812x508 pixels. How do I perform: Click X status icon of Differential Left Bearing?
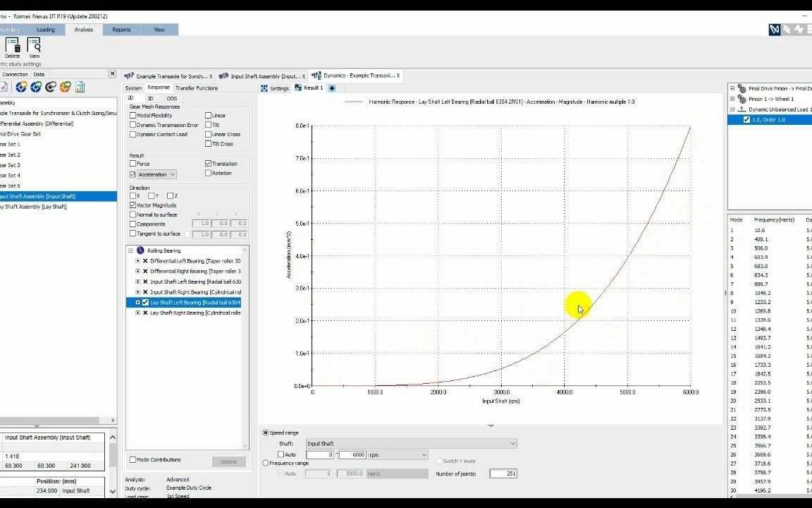click(145, 261)
